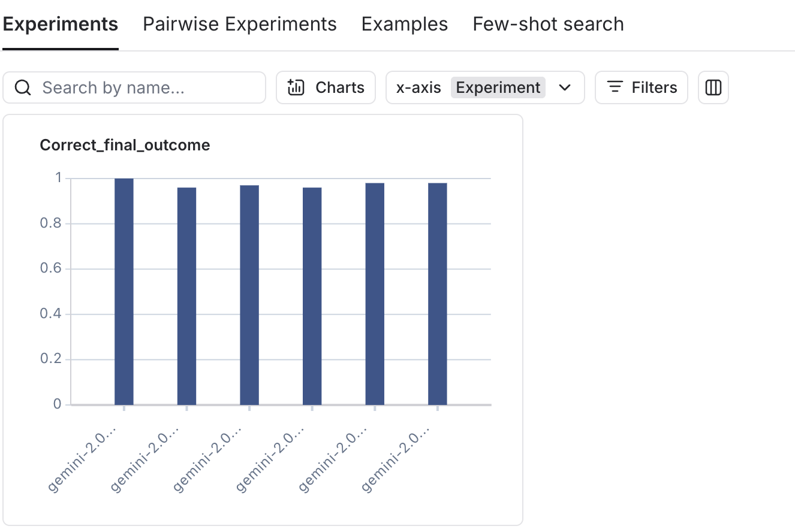Click the sixth bar in the chart
795x532 pixels.
(438, 294)
